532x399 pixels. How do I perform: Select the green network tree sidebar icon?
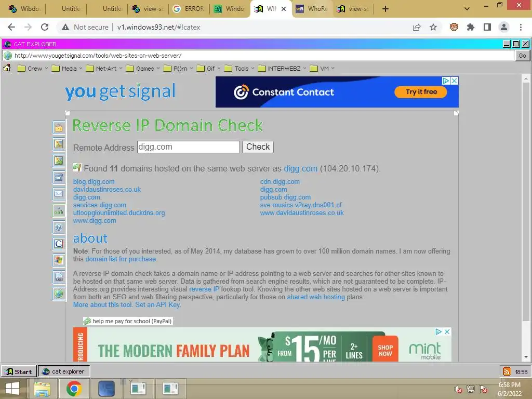59,211
